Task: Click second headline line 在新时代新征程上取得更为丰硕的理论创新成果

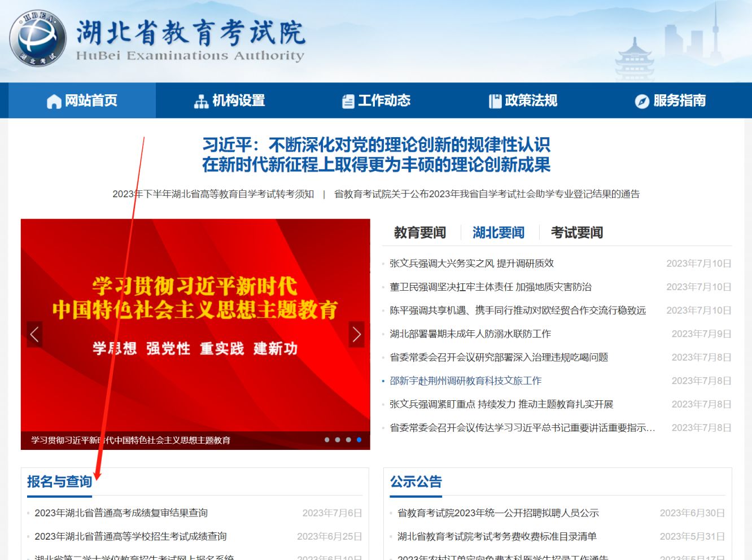Action: pos(376,165)
